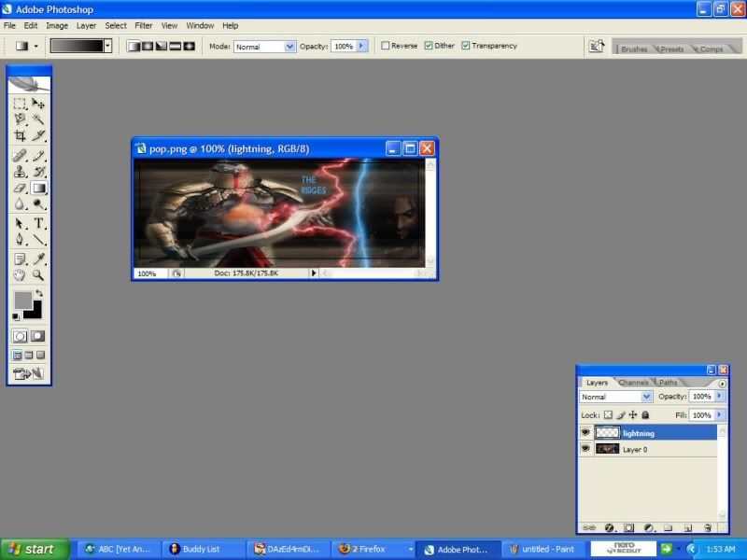Select the Dodge tool

[x=38, y=204]
